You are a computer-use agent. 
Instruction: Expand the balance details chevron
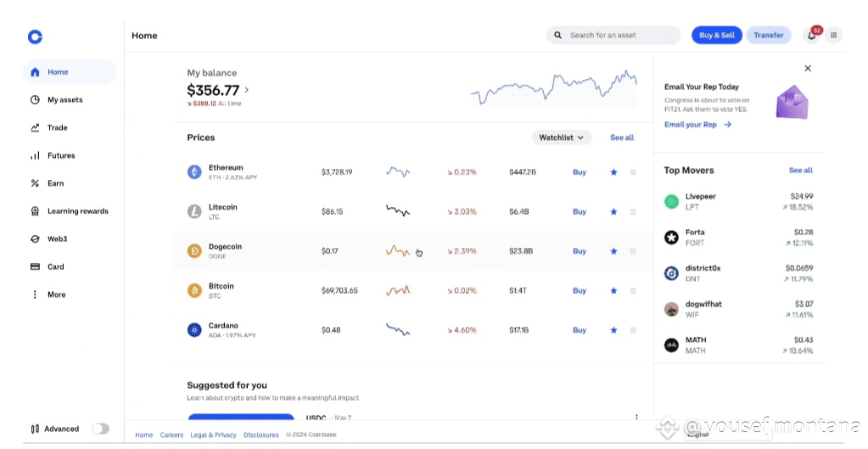point(247,90)
